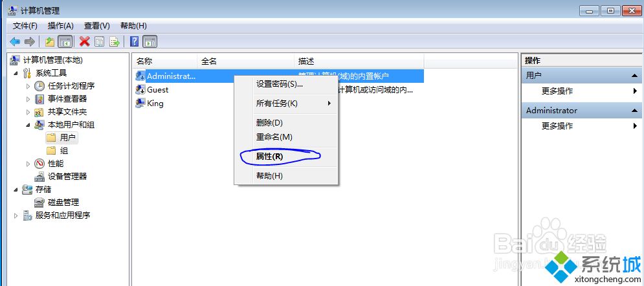Screen dimensions: 644x286
Task: Select 属性(R) in the context menu
Action: coord(269,157)
